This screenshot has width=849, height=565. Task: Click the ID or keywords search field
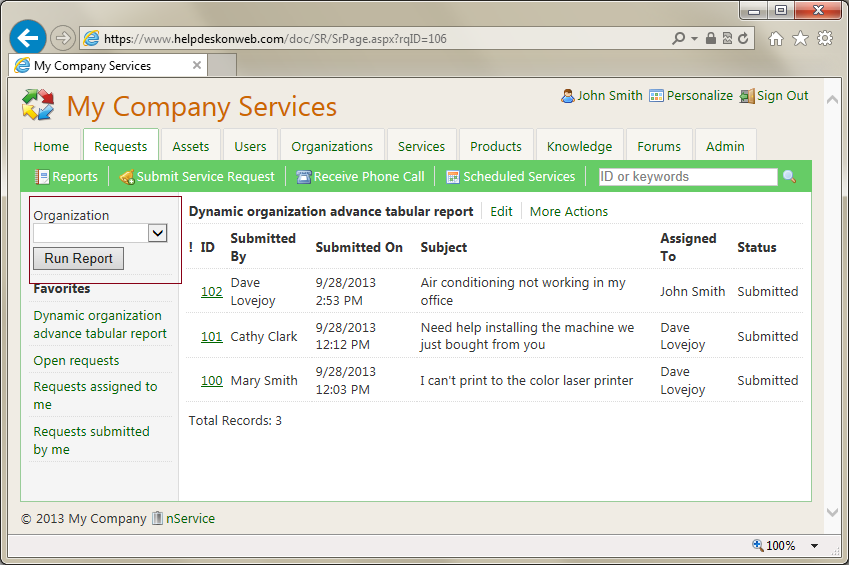tap(687, 177)
